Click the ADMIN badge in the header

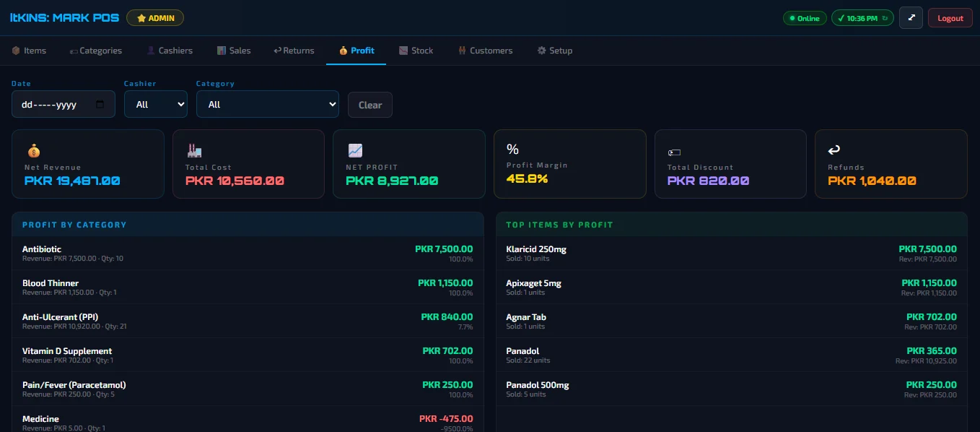click(x=154, y=17)
